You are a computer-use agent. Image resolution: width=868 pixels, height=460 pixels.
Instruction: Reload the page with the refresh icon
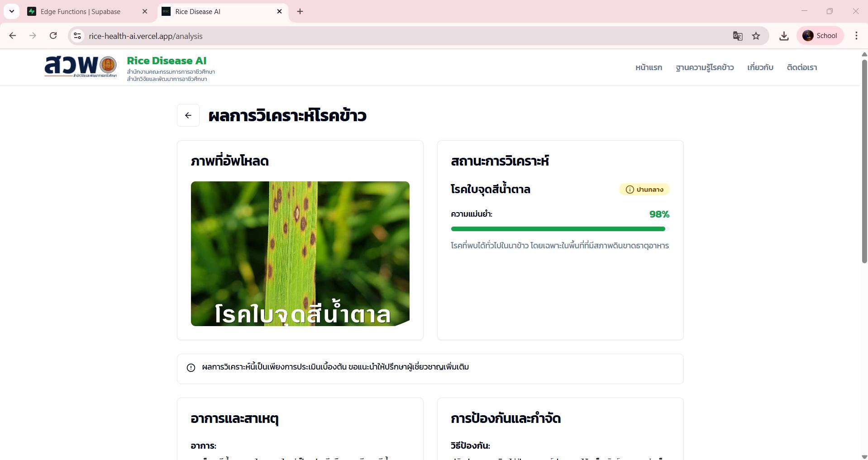pos(53,36)
